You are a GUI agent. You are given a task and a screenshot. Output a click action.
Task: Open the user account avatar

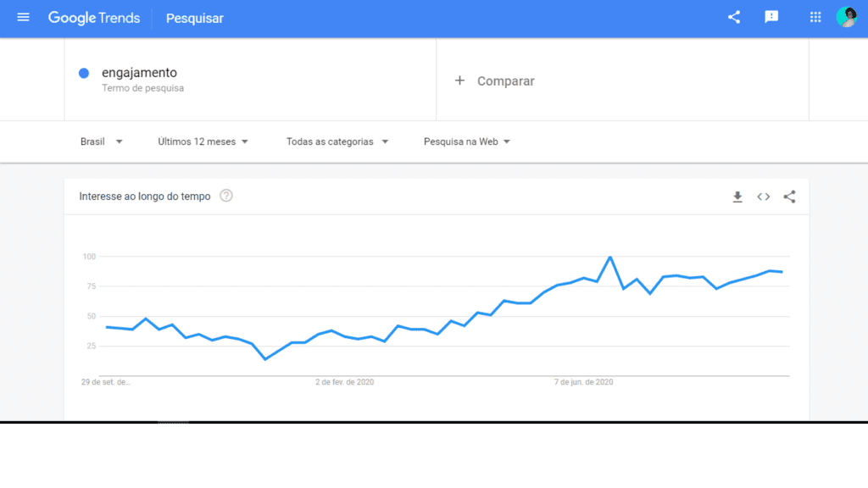pos(847,17)
